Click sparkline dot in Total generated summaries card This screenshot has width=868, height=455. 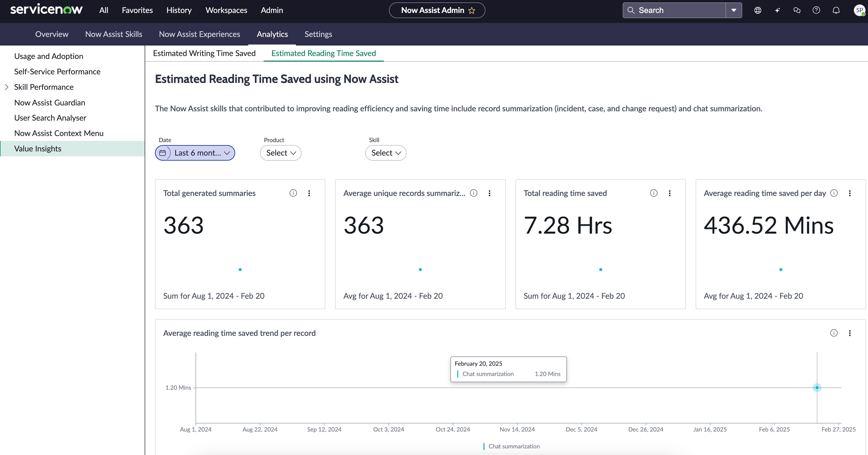pos(240,269)
